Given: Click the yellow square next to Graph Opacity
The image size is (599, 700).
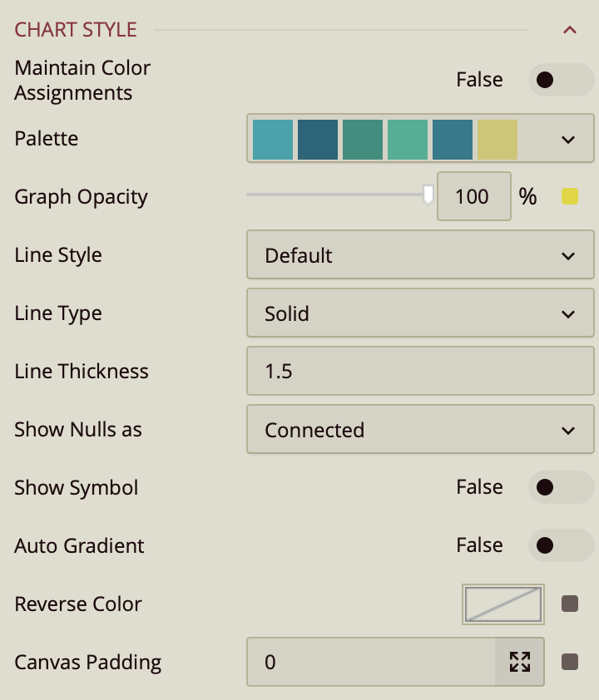Looking at the screenshot, I should coord(570,197).
